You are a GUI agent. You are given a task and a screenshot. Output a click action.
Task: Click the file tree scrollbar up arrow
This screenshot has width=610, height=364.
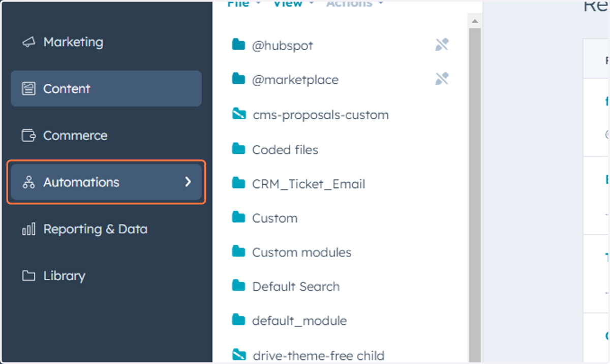(x=474, y=21)
